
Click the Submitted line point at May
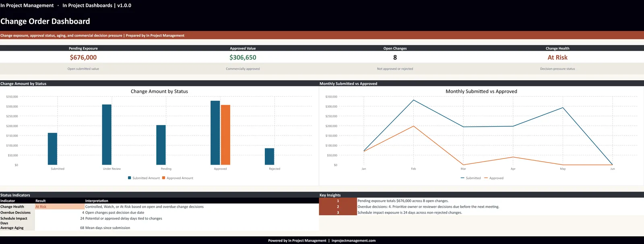tap(563, 107)
